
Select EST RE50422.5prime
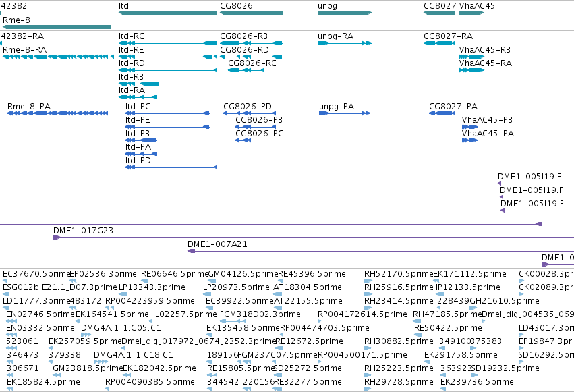point(418,335)
